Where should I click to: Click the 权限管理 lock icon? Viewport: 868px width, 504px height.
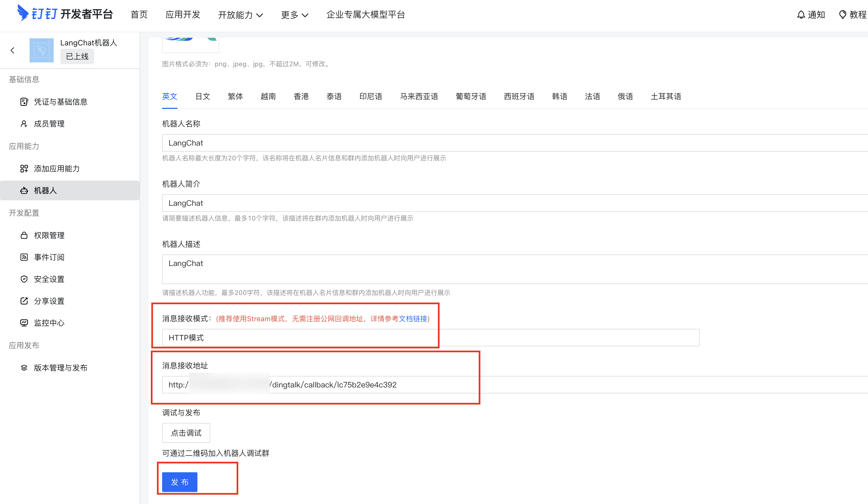(x=24, y=235)
